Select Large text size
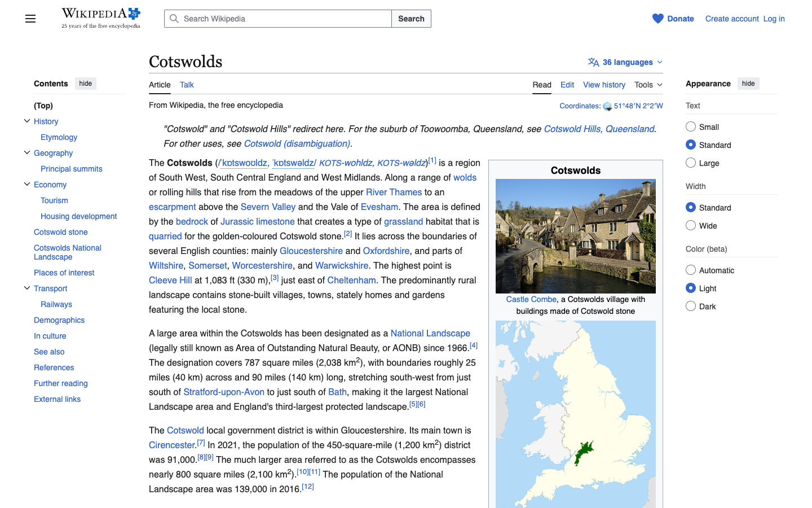Viewport: 812px width, 508px height. click(x=691, y=163)
